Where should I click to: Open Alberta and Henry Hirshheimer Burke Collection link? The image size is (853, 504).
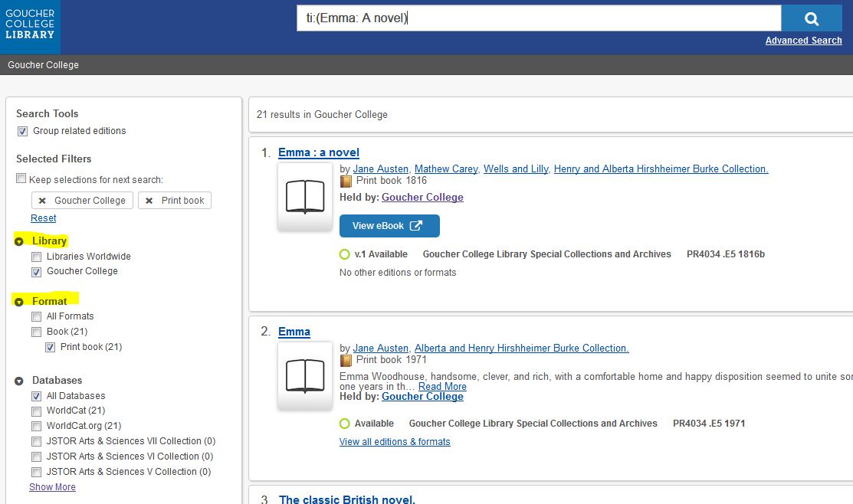tap(522, 349)
